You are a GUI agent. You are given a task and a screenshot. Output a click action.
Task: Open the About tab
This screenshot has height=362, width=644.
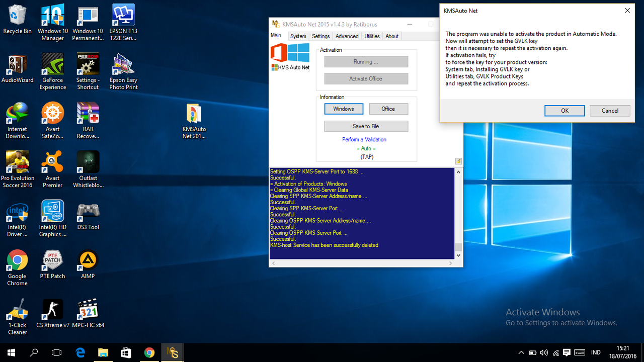392,36
